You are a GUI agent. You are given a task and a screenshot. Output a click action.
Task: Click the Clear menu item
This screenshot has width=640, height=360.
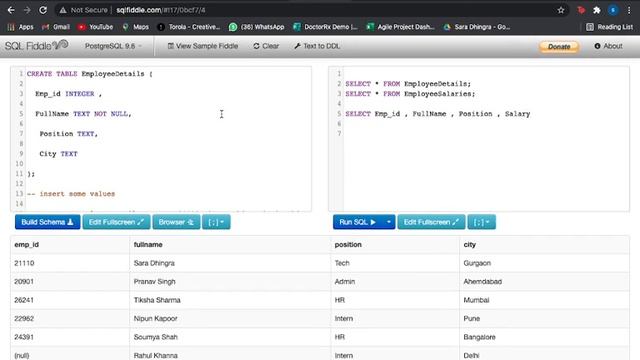point(266,46)
